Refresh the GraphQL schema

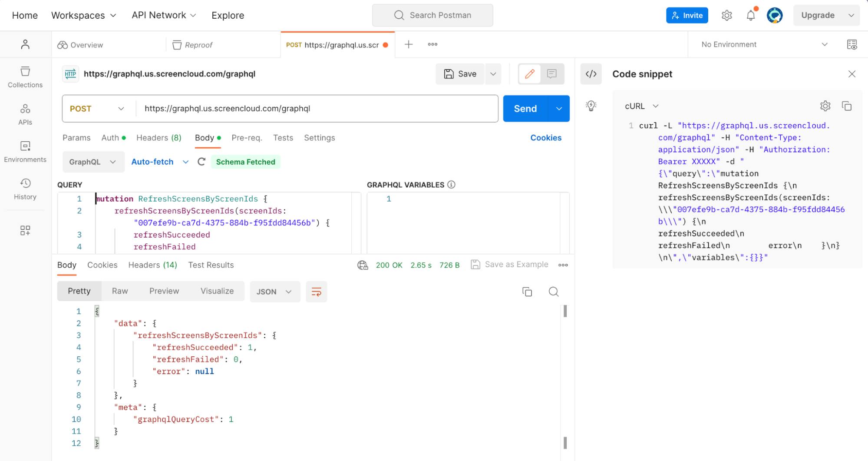(x=201, y=162)
